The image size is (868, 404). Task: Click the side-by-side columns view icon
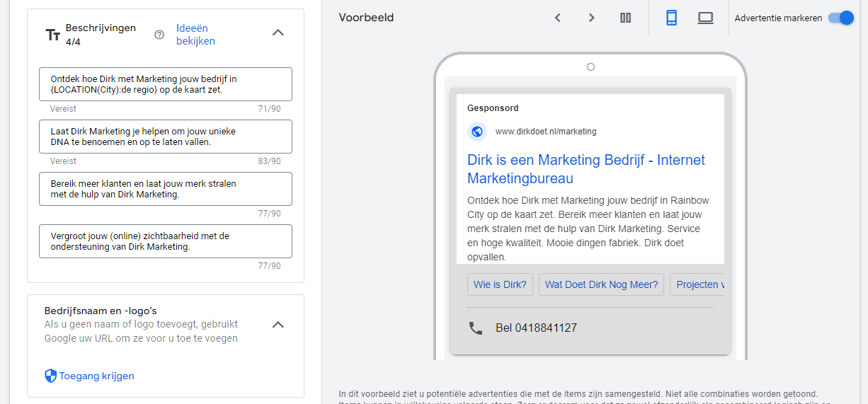point(625,18)
